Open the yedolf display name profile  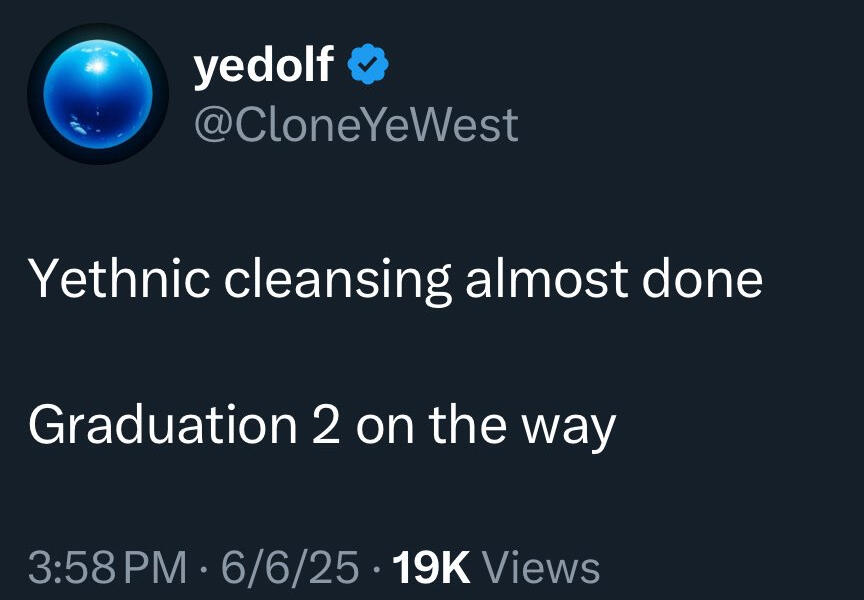[263, 67]
